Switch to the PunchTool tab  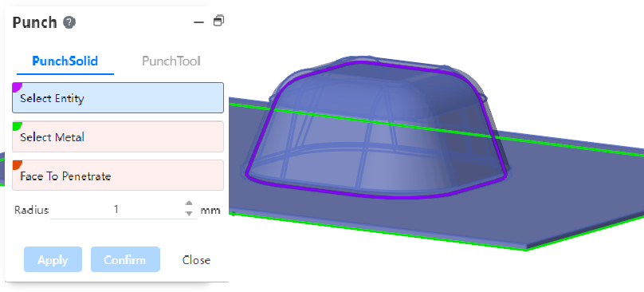171,61
